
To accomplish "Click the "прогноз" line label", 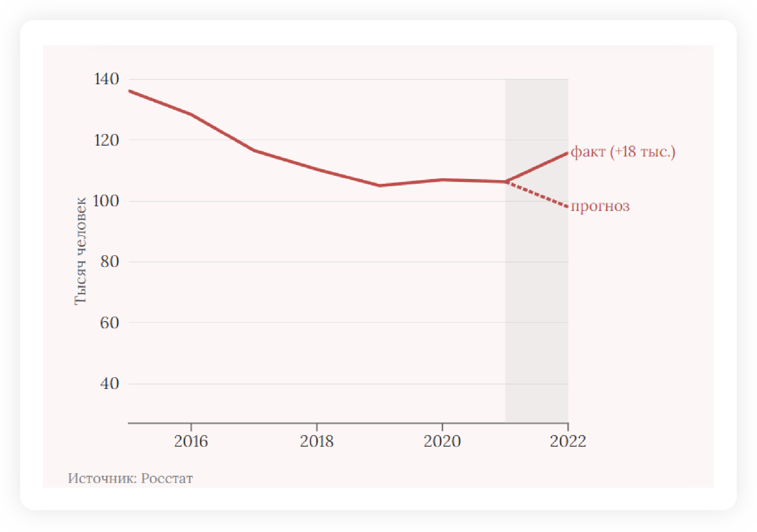I will [x=600, y=206].
